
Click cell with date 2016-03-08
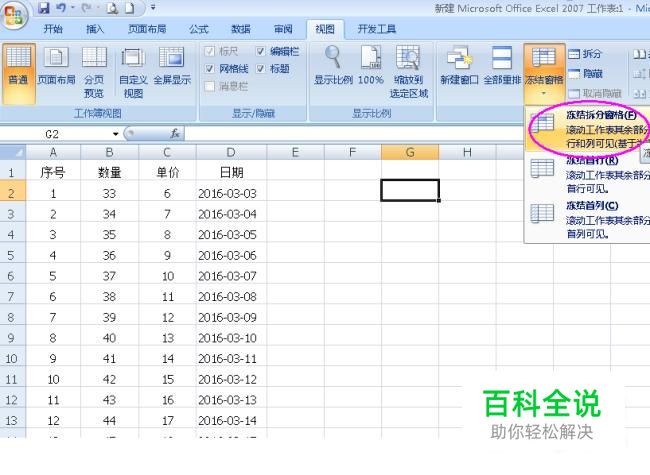(231, 296)
